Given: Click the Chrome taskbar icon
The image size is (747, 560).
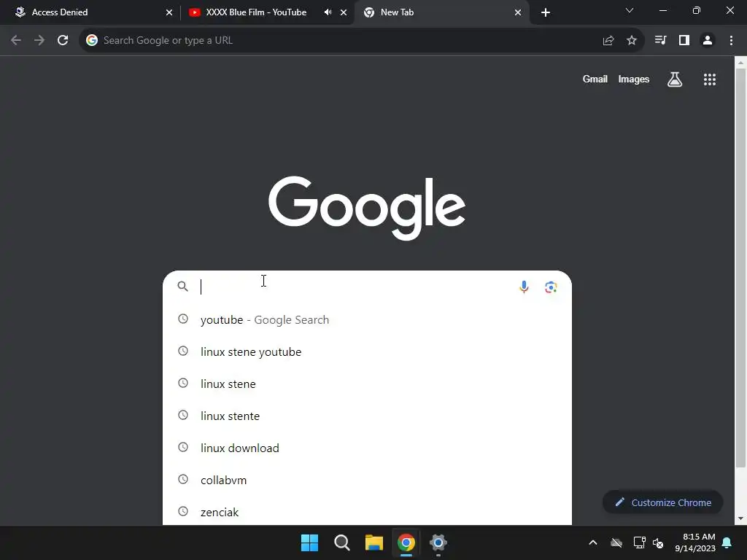Looking at the screenshot, I should click(406, 542).
